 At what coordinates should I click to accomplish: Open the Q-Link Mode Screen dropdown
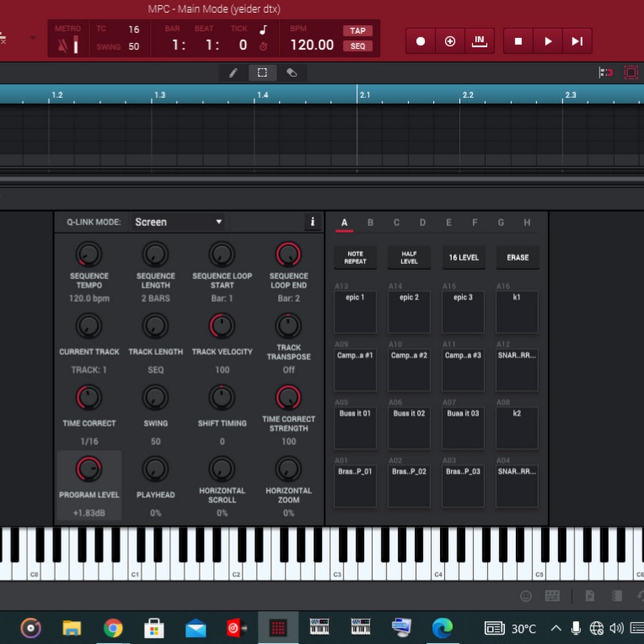(x=178, y=222)
